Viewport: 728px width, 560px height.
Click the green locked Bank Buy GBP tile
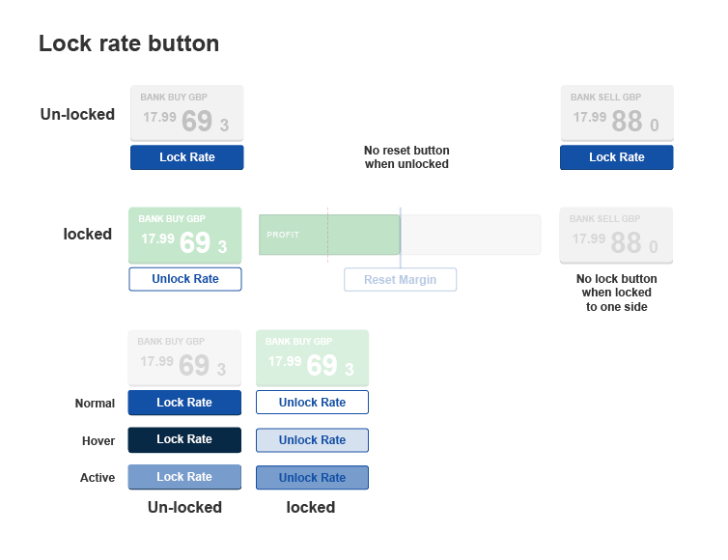184,235
